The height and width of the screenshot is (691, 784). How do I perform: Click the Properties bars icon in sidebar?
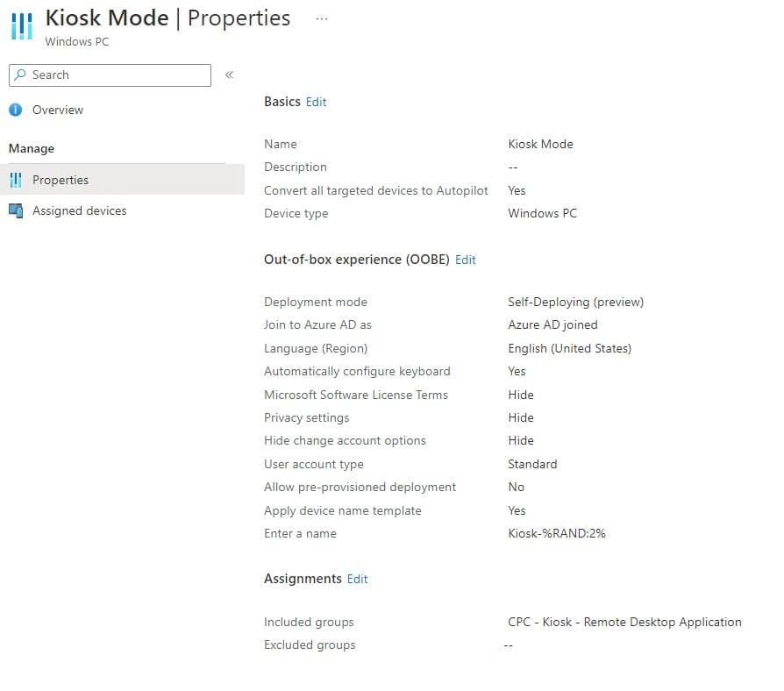16,180
